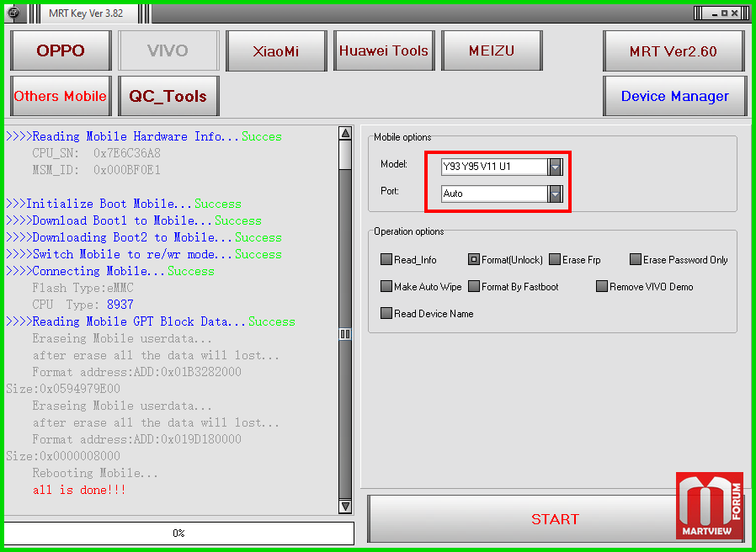Viewport: 756px width, 552px height.
Task: Click 'Downloading Boot2 to Mobile' log line
Action: point(144,237)
